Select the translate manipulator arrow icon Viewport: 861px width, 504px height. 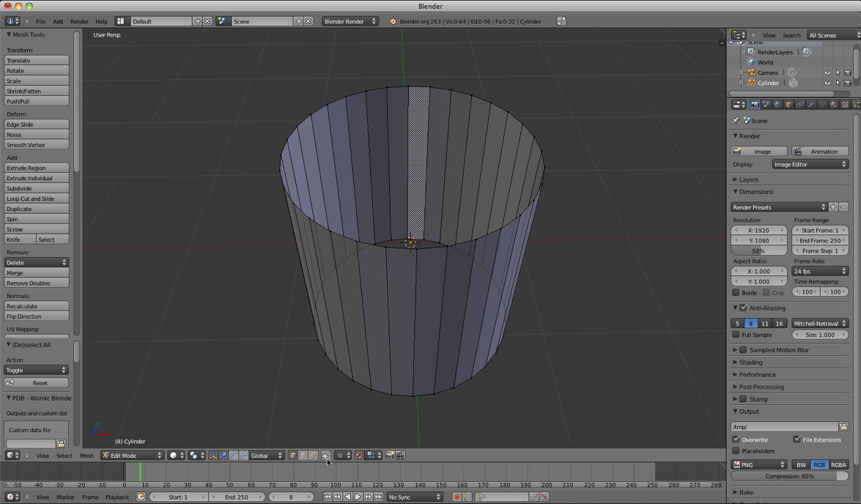coord(223,455)
